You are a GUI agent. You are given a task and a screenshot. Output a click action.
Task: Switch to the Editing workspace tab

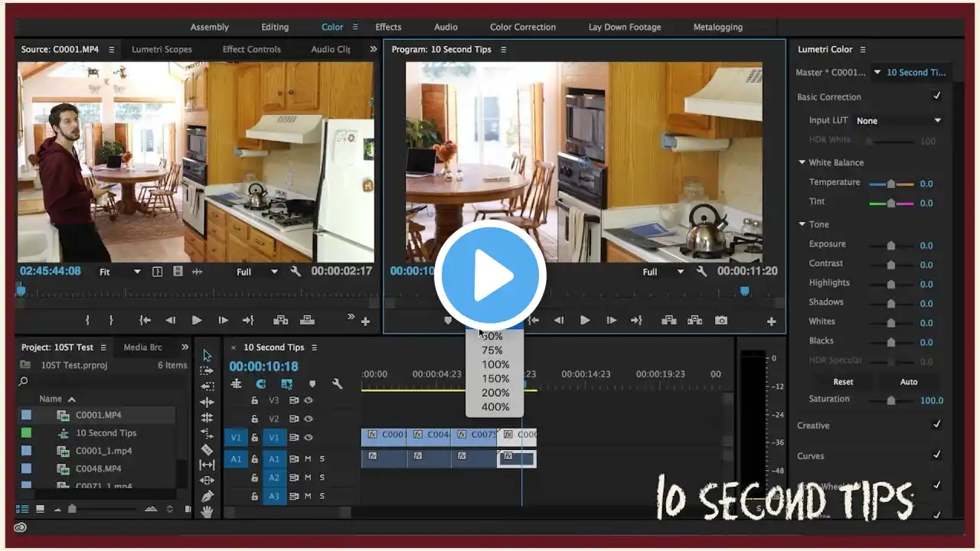[x=275, y=27]
